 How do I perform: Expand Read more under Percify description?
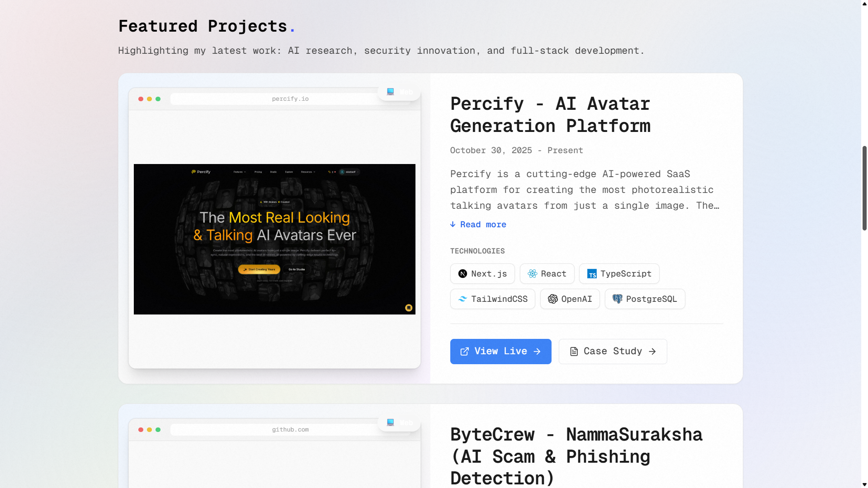pyautogui.click(x=478, y=225)
